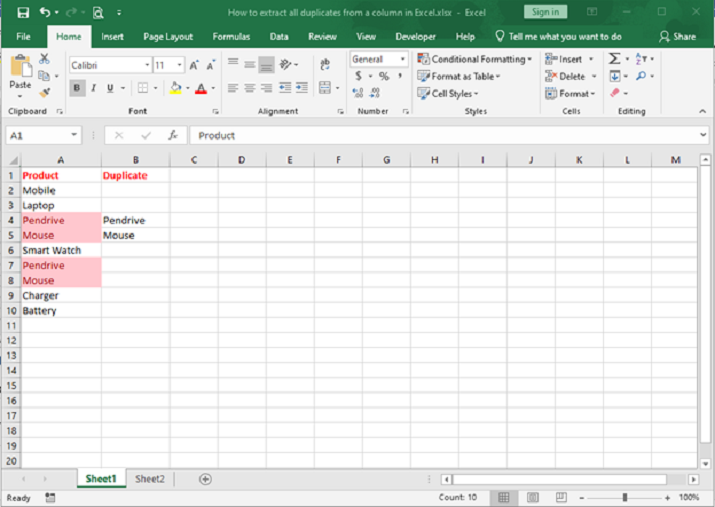Copy the selected cells
715x507 pixels.
click(x=44, y=76)
